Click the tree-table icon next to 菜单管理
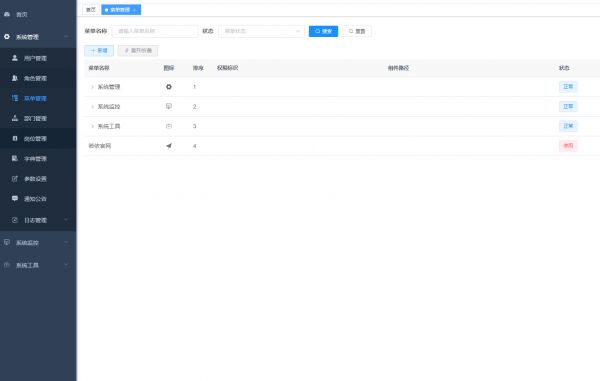600x381 pixels. tap(15, 98)
